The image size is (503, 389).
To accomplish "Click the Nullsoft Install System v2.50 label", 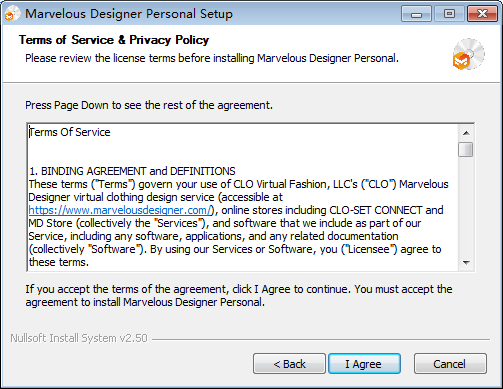I will pyautogui.click(x=79, y=338).
